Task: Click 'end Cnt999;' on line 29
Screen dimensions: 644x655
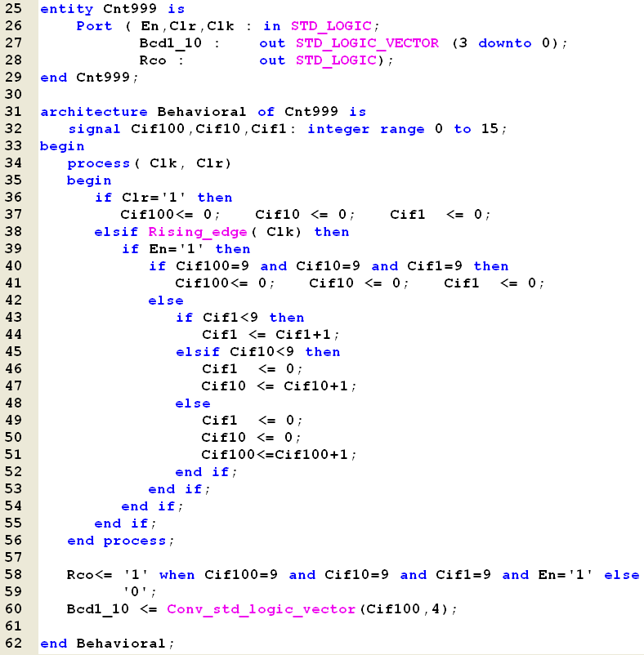Action: [89, 78]
